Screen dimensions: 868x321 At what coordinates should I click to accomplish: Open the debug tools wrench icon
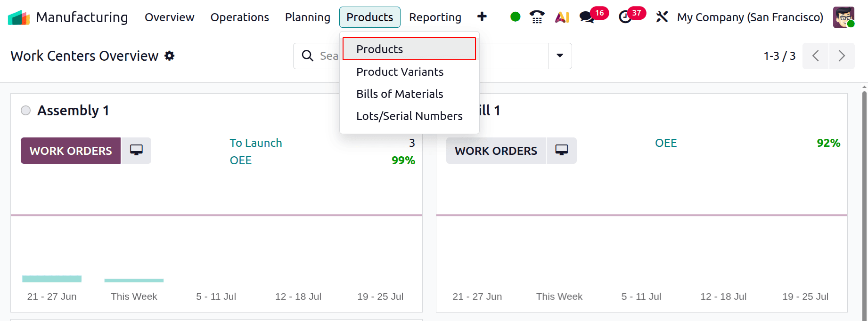click(x=662, y=17)
